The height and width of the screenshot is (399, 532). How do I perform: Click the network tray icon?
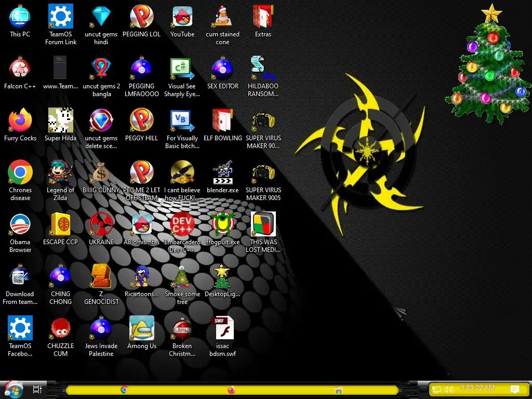pyautogui.click(x=436, y=390)
